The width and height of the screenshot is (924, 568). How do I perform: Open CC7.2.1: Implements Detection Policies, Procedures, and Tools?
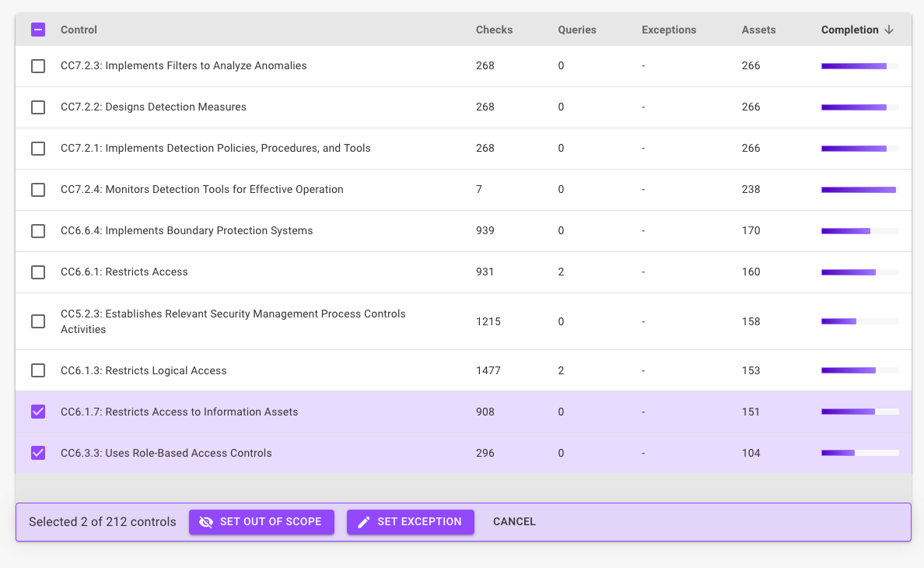pyautogui.click(x=215, y=148)
